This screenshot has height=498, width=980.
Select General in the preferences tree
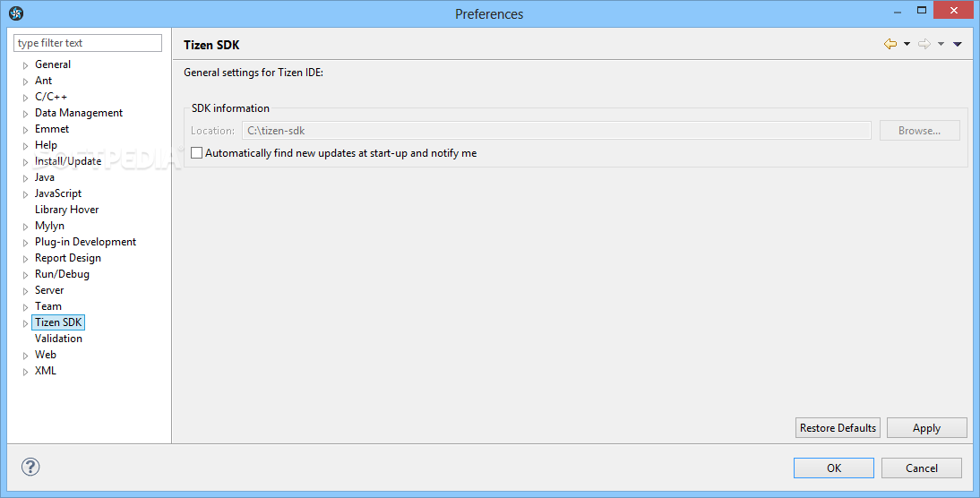53,64
